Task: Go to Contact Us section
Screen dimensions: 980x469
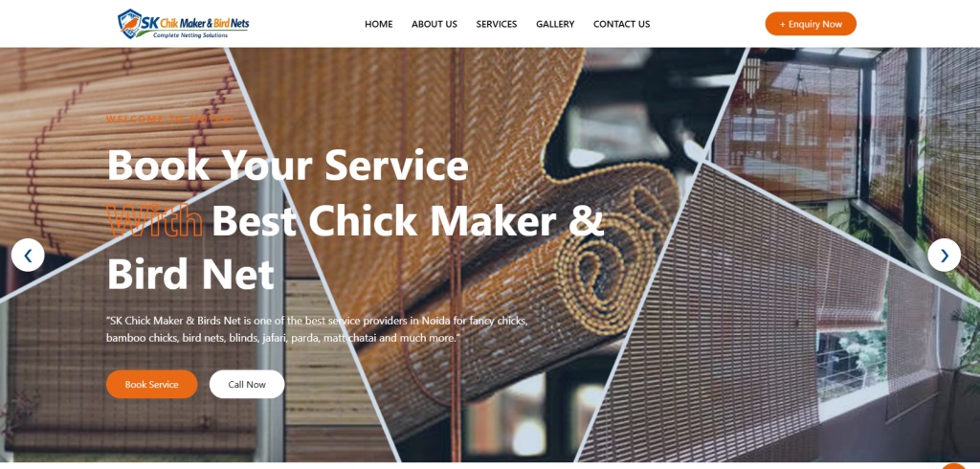Action: pyautogui.click(x=621, y=24)
